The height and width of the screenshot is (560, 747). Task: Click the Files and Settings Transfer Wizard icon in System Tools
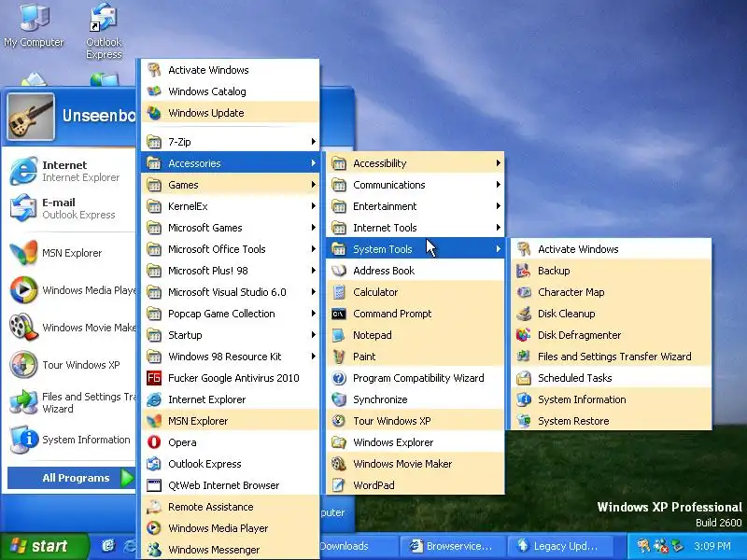click(x=524, y=357)
